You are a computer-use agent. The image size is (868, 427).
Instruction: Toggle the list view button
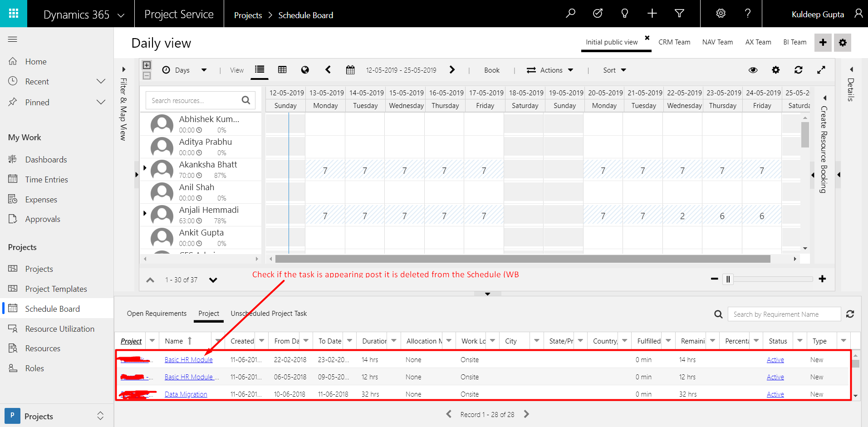point(260,70)
